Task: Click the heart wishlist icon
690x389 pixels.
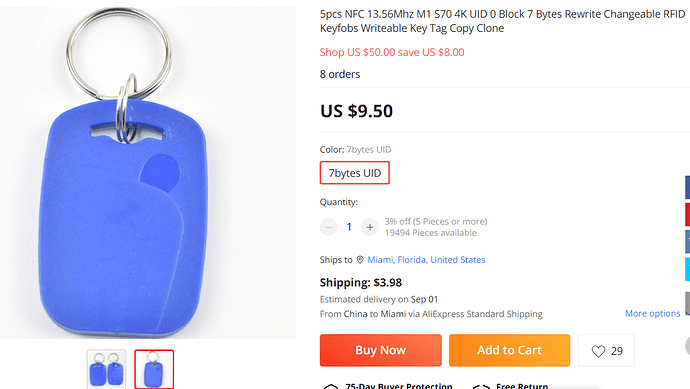Action: (598, 351)
